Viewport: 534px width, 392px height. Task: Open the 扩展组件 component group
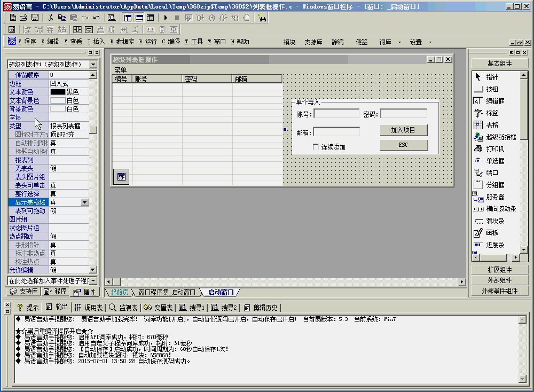pyautogui.click(x=500, y=270)
